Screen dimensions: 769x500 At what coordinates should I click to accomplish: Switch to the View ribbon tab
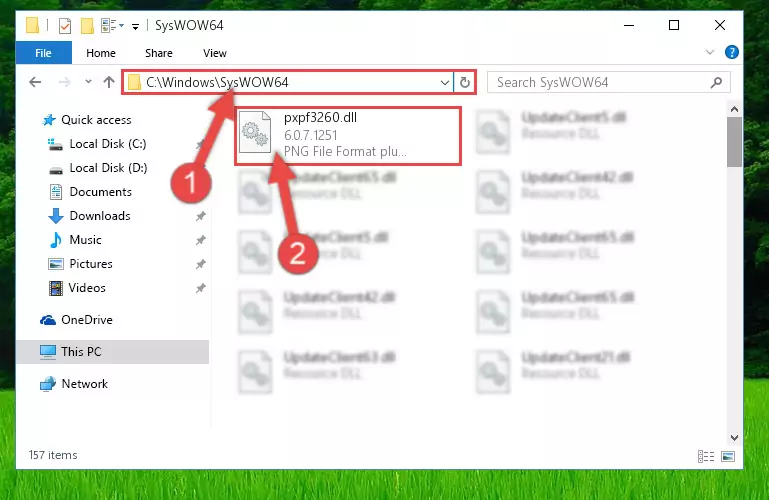(x=215, y=53)
